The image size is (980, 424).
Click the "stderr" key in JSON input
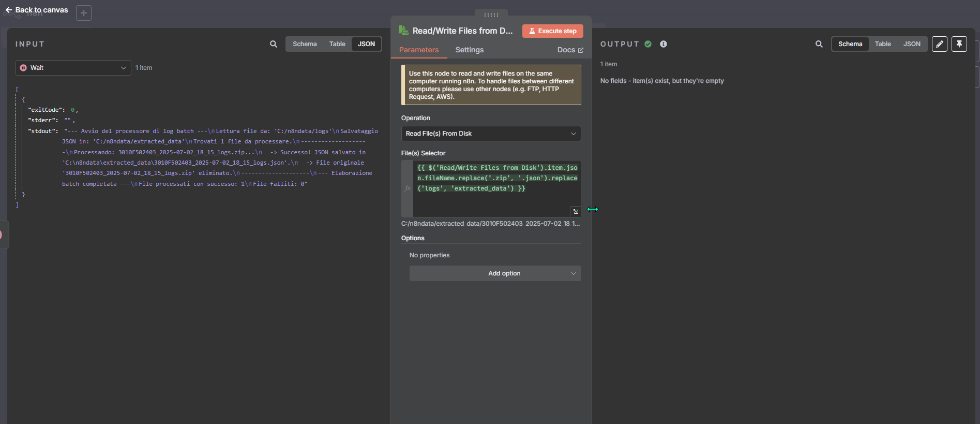(x=43, y=120)
